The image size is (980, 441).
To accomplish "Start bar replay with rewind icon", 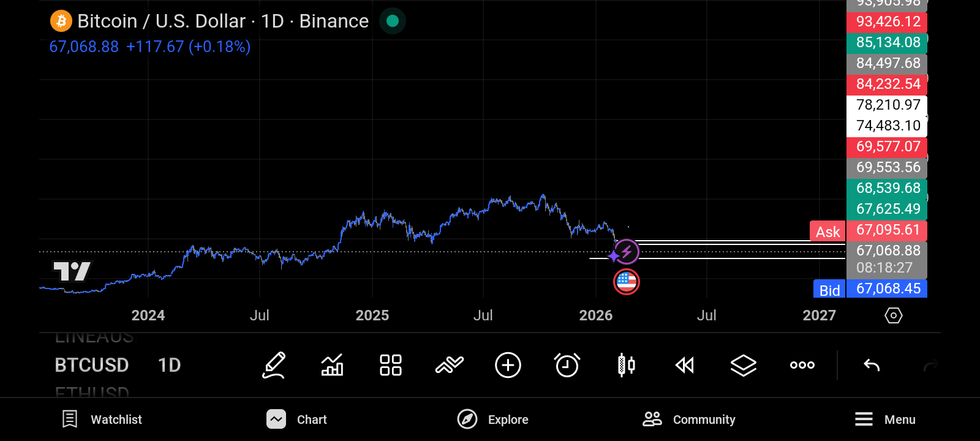I will pos(684,366).
